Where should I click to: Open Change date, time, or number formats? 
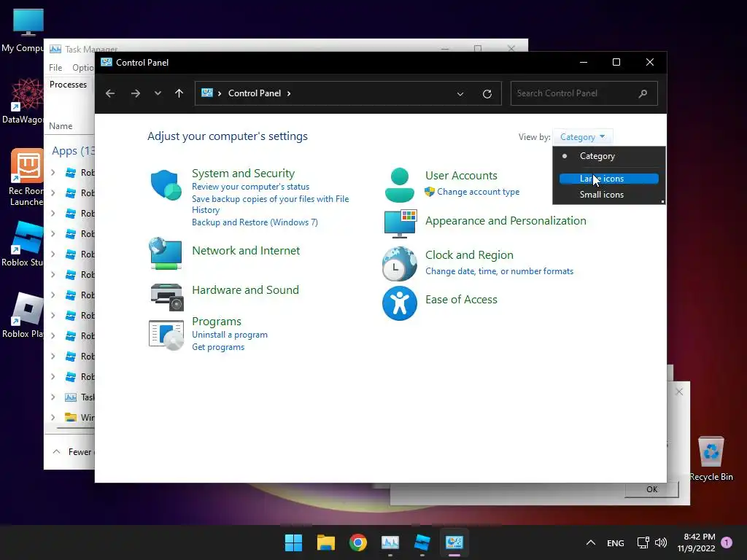click(x=499, y=271)
